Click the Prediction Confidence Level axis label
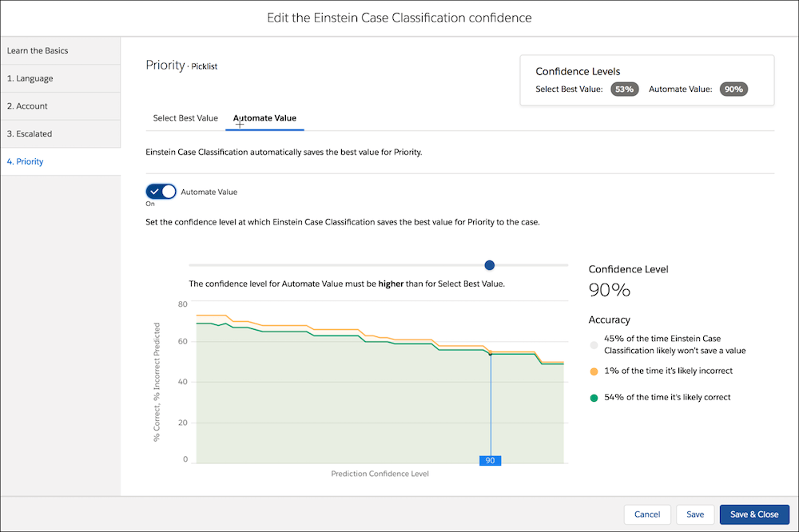Screen dimensions: 799x532 380,474
